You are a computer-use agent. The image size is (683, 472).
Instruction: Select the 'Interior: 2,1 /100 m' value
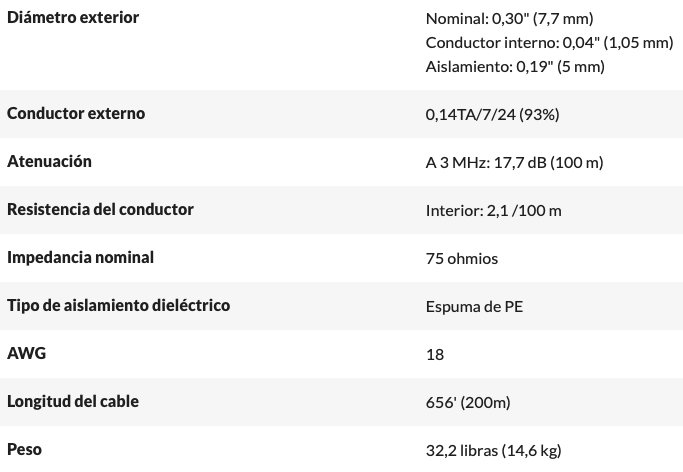pyautogui.click(x=493, y=210)
